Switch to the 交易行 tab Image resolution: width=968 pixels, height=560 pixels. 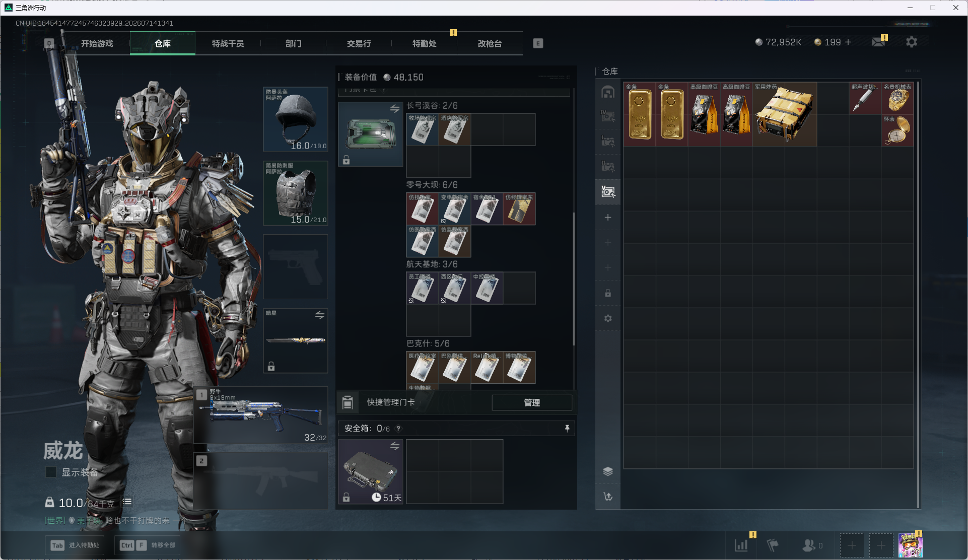click(x=359, y=43)
